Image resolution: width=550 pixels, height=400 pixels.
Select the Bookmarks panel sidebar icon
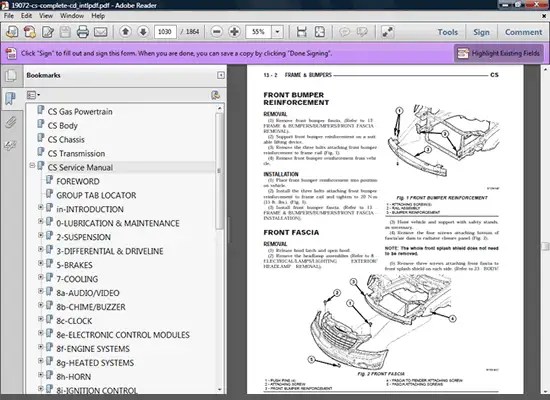pos(11,99)
